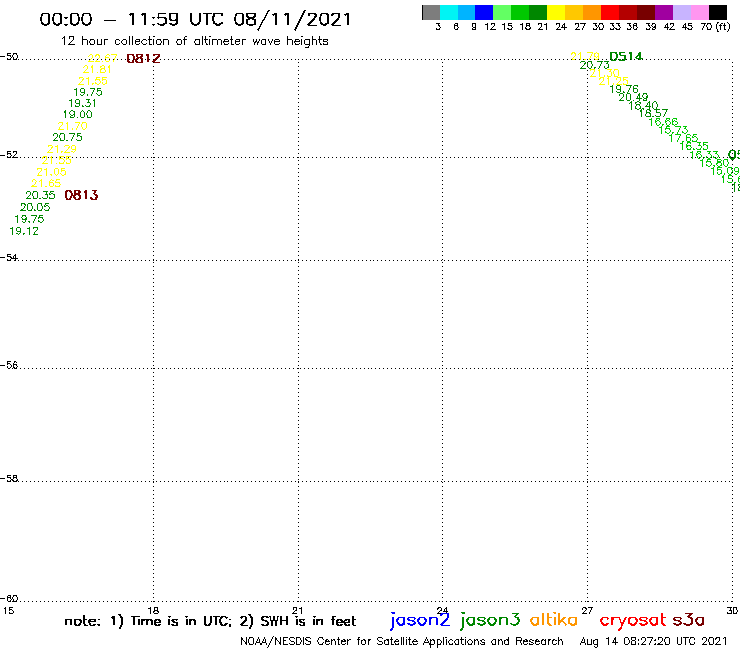Select the 21.65 wave height reading
740x650 pixels.
[x=46, y=184]
